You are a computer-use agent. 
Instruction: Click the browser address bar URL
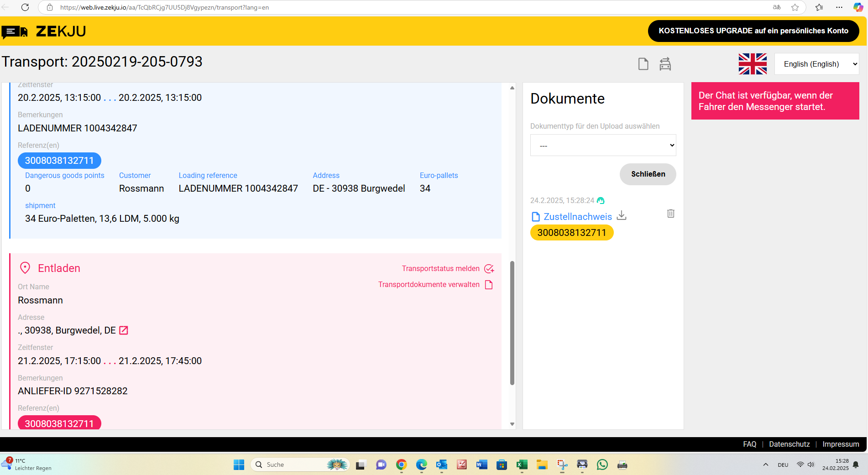tap(164, 7)
